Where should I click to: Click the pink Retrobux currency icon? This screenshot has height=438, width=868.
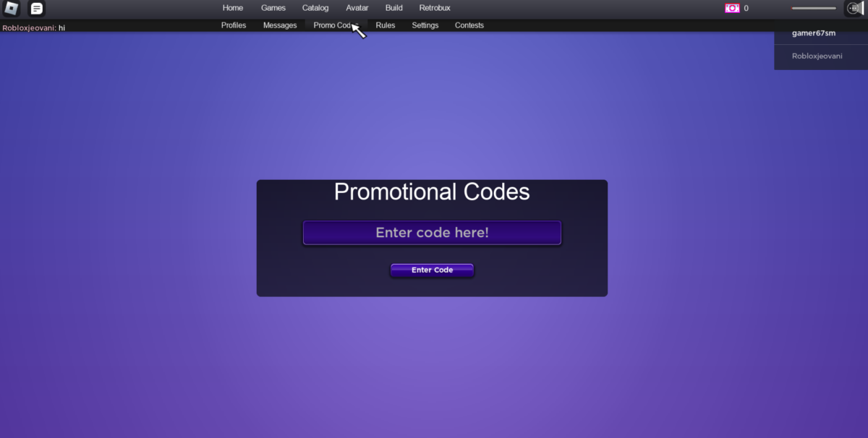[730, 8]
